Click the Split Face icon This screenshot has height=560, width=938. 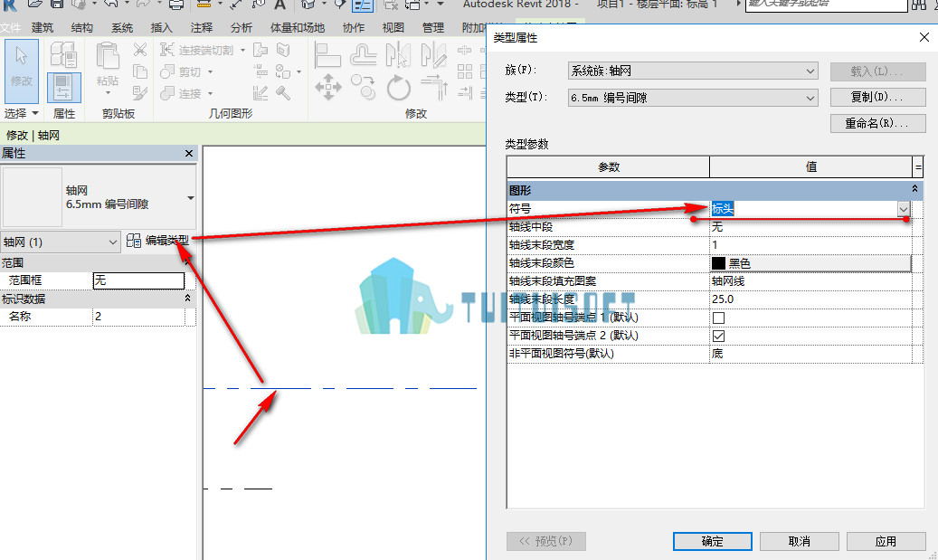[x=282, y=50]
